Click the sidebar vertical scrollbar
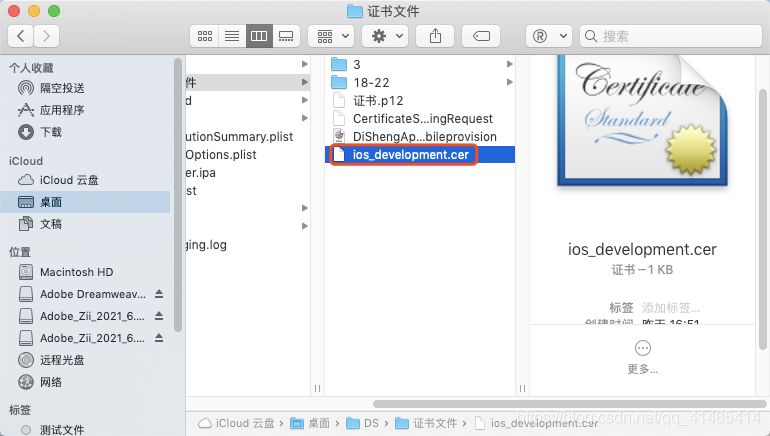 (x=178, y=195)
